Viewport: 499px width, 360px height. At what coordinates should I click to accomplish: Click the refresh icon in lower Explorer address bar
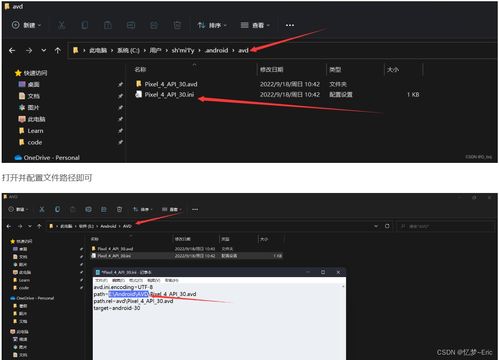pyautogui.click(x=387, y=226)
